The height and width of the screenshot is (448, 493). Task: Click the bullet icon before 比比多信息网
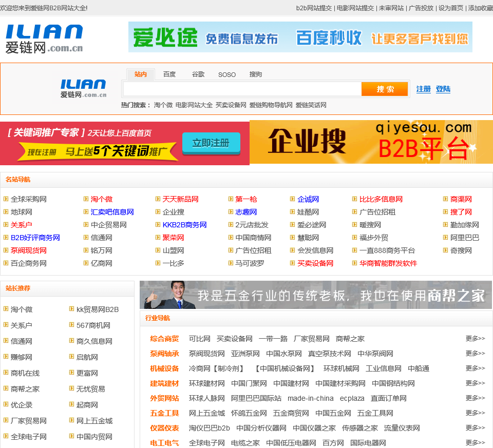pos(355,199)
